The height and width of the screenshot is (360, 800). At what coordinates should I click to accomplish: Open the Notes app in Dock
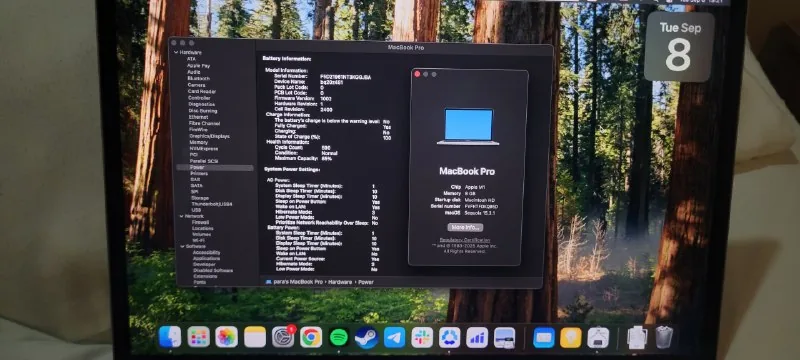(x=255, y=337)
